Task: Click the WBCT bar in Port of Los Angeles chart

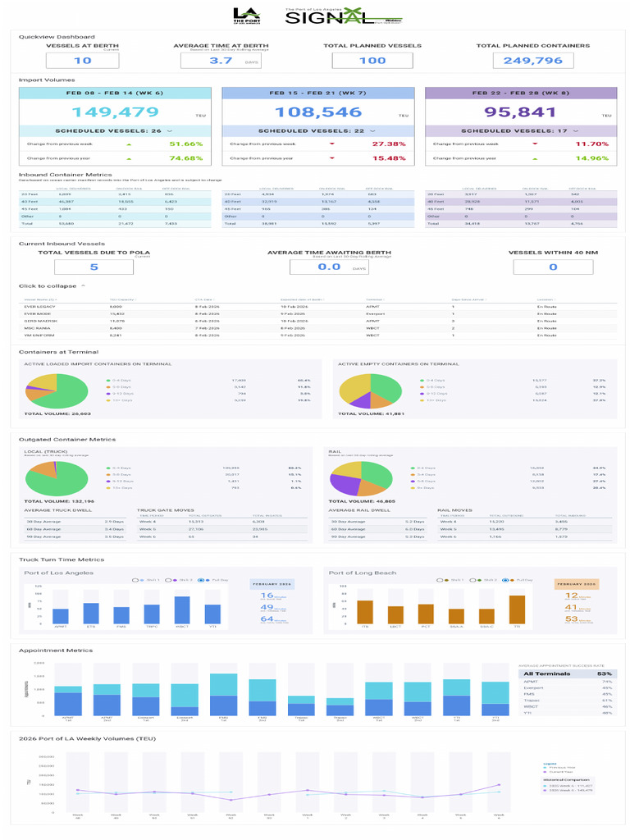Action: pyautogui.click(x=182, y=609)
